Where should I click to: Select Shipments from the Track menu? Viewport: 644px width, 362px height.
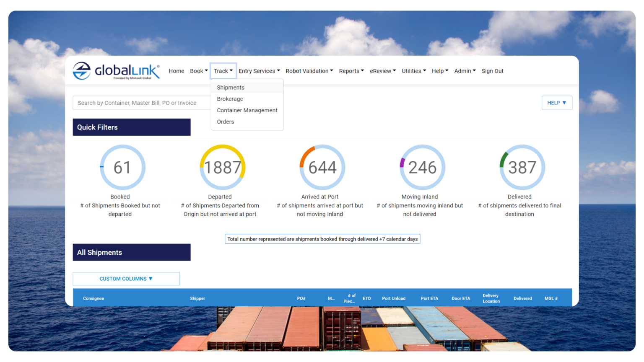231,87
